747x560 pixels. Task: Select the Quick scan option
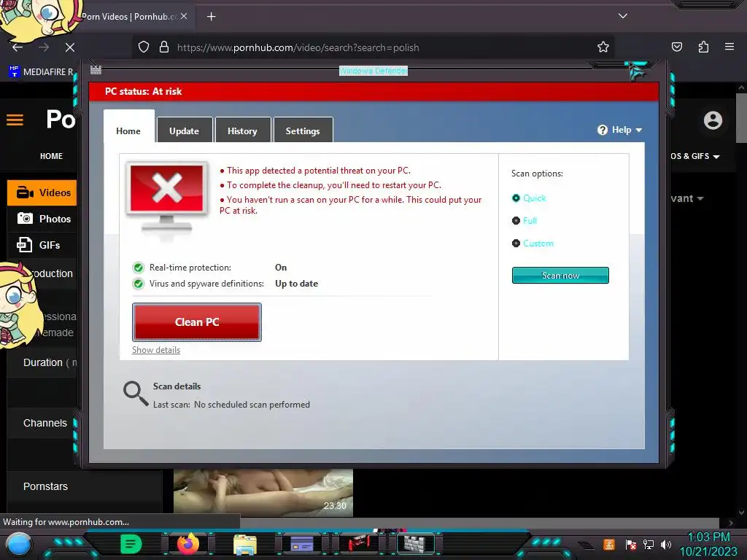pos(529,198)
